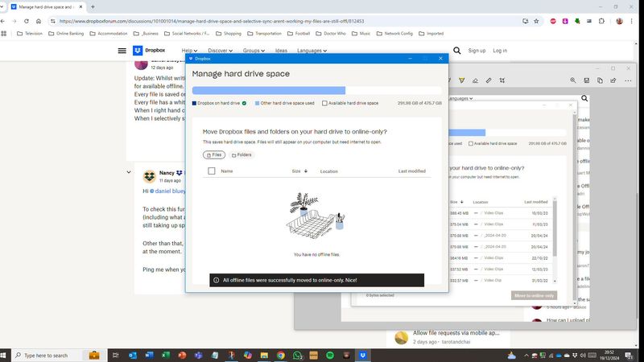Click the info icon in the success notification
The width and height of the screenshot is (644, 362).
216,280
